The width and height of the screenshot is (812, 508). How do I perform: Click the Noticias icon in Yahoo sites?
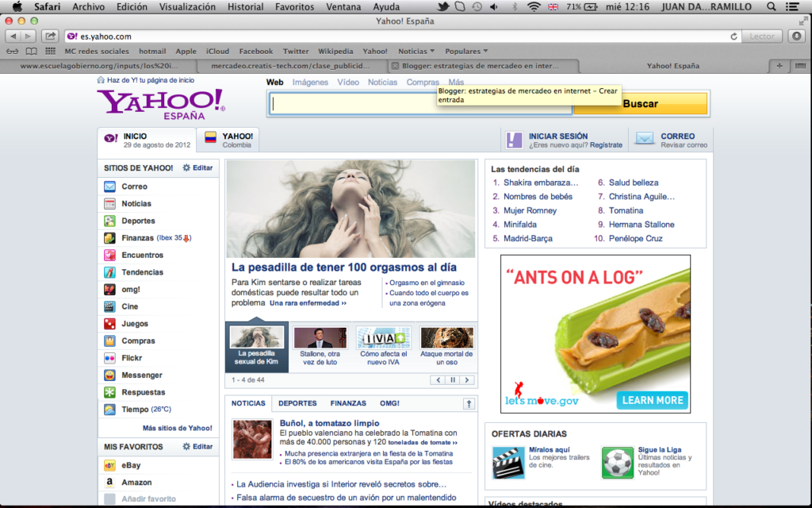coord(109,204)
